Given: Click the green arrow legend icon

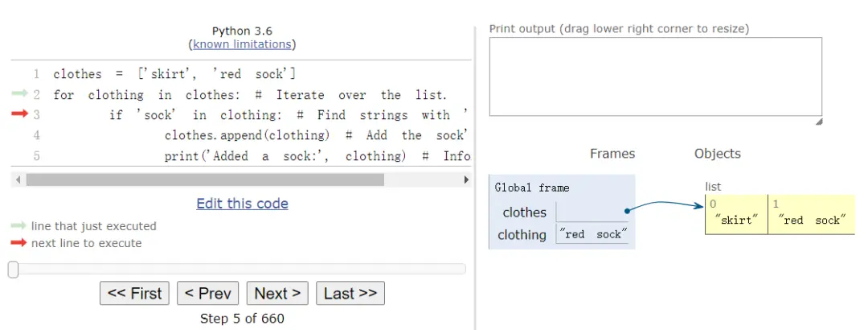Looking at the screenshot, I should (x=18, y=226).
